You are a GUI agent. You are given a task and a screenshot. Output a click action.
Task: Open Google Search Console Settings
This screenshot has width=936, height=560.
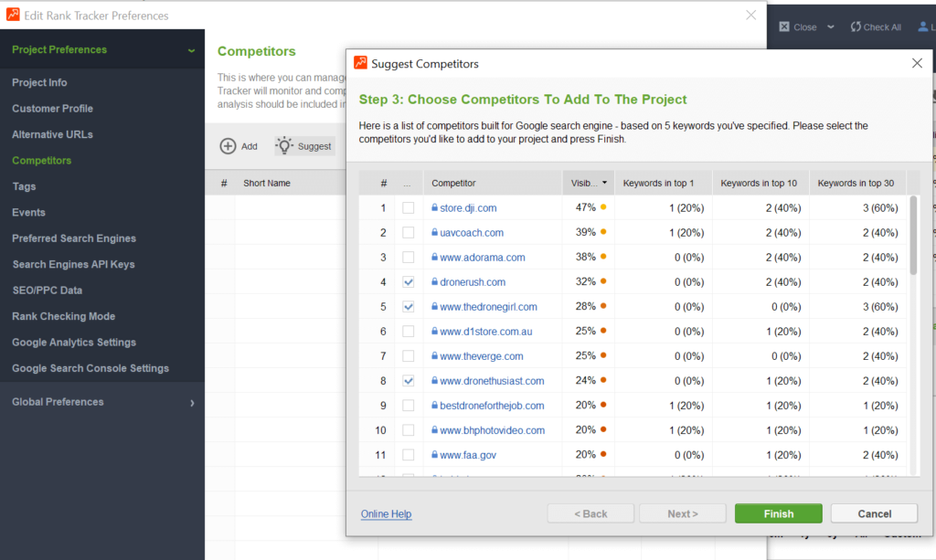point(90,368)
